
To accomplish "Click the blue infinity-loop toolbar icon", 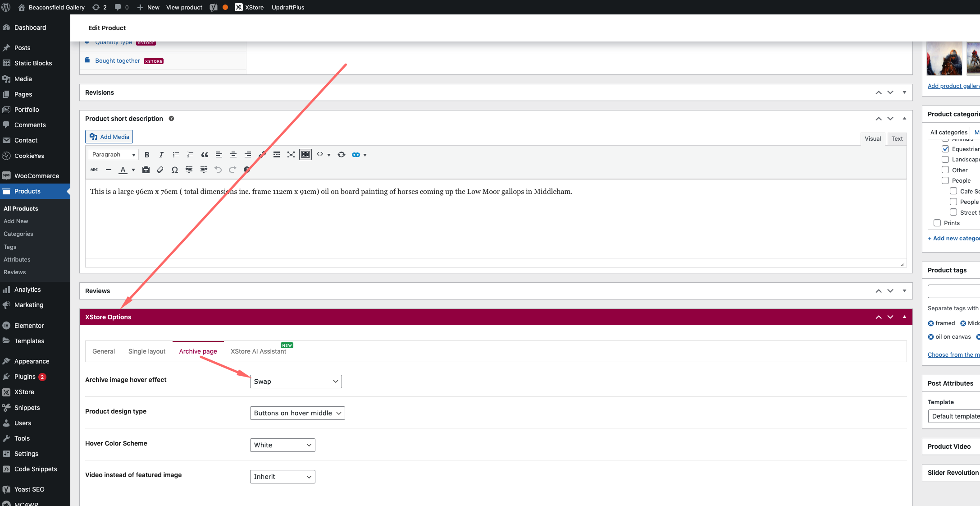I will pyautogui.click(x=356, y=155).
